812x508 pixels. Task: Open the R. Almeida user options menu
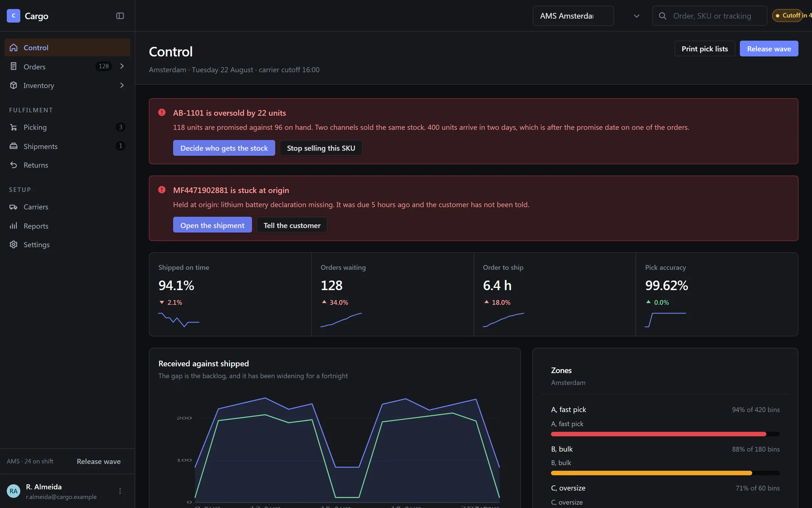pyautogui.click(x=120, y=491)
